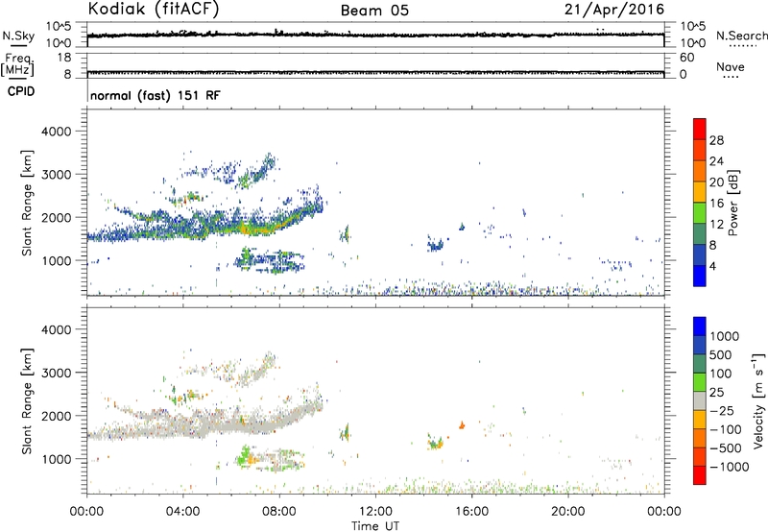Click the orange velocity blob near 15:30 UT
The height and width of the screenshot is (532, 768).
click(462, 425)
